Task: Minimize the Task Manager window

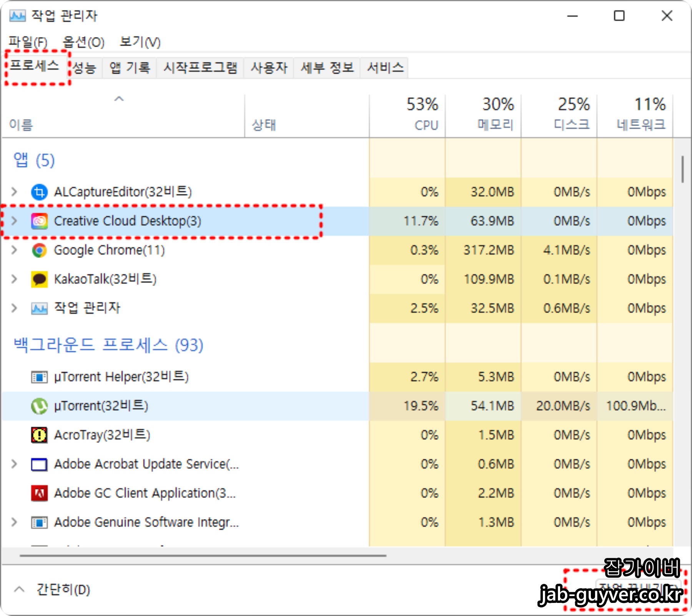Action: (x=572, y=16)
